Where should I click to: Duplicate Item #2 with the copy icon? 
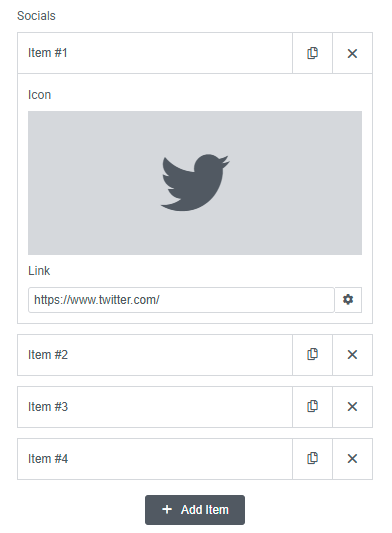312,355
